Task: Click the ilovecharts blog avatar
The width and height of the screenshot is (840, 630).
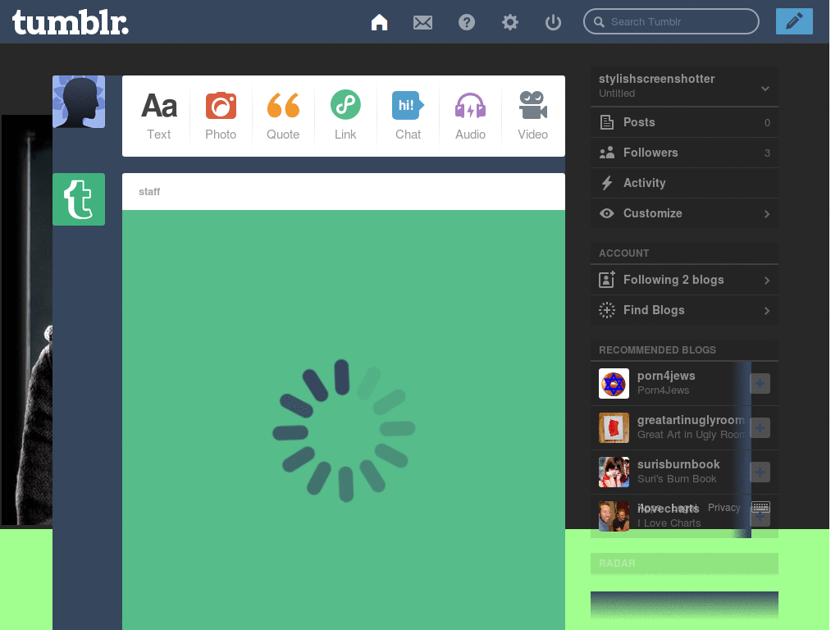Action: click(614, 517)
